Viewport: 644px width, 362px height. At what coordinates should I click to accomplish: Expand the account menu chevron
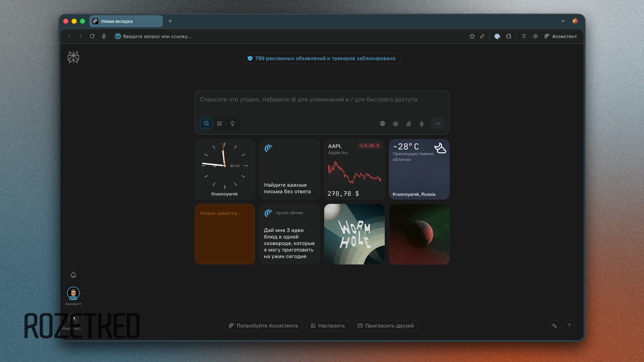pyautogui.click(x=82, y=293)
